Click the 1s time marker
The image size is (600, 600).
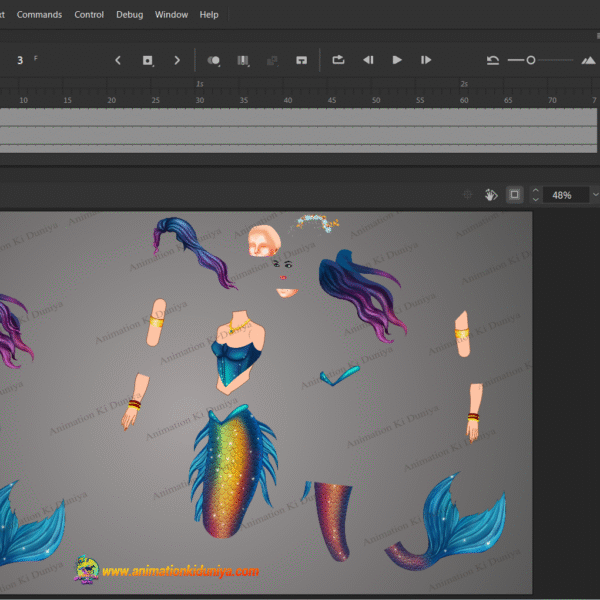coord(200,84)
